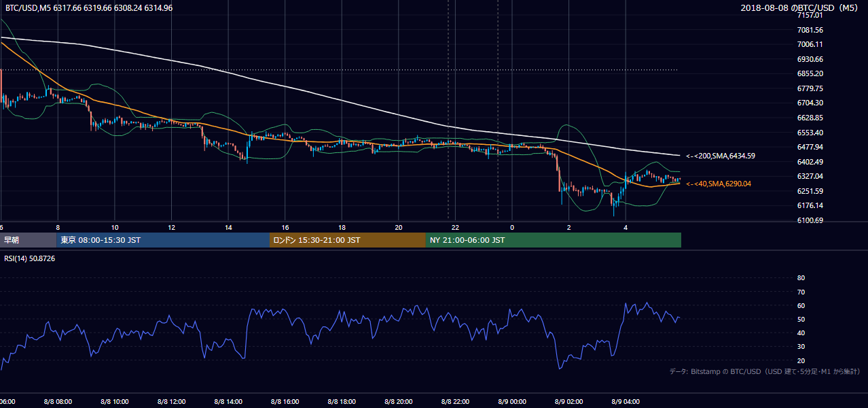Click the NY 21:00-06:00 JST session band
The height and width of the screenshot is (408, 868).
pyautogui.click(x=554, y=240)
